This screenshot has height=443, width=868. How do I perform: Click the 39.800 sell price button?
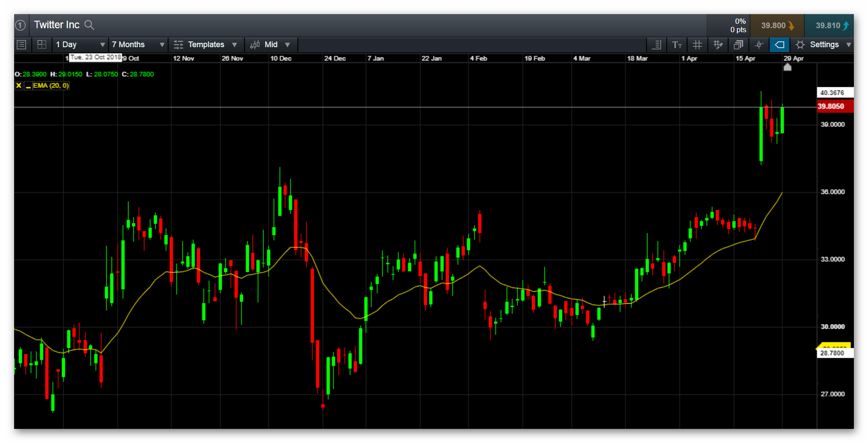[x=777, y=26]
